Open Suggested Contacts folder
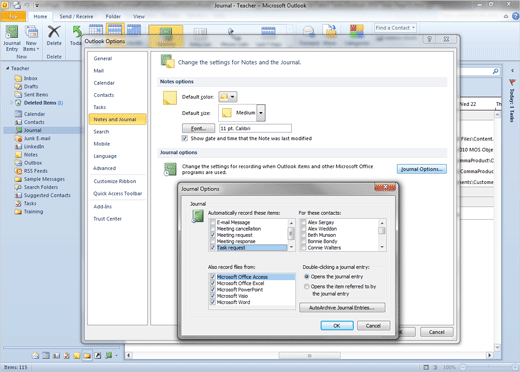 (x=47, y=195)
